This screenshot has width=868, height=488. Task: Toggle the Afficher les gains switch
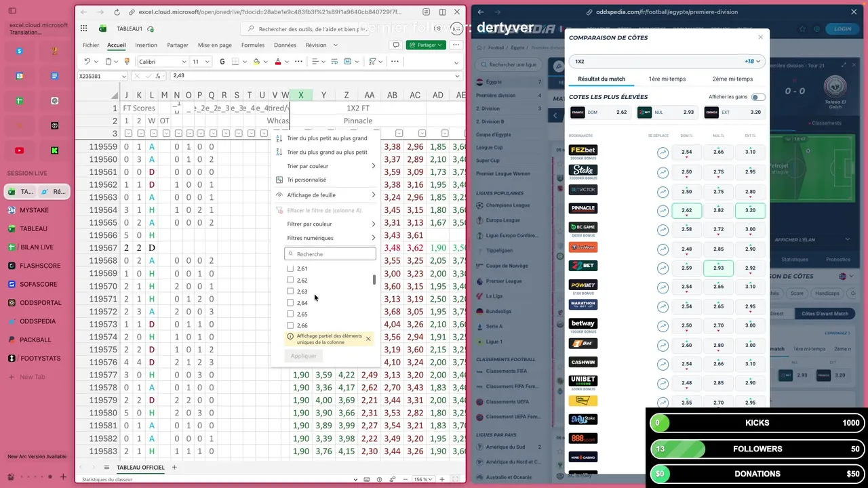(x=758, y=97)
